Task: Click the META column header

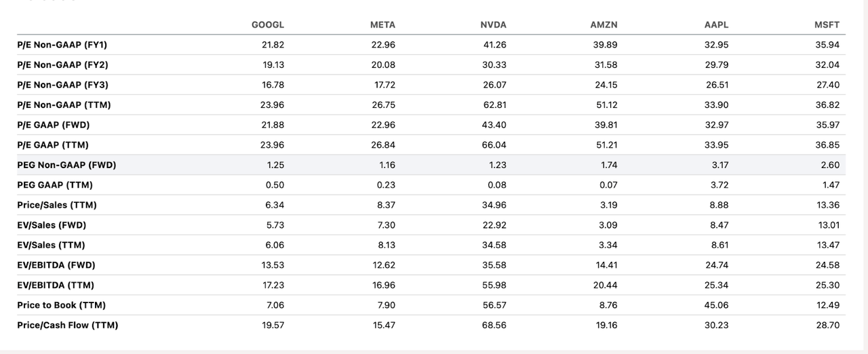Action: [x=382, y=25]
